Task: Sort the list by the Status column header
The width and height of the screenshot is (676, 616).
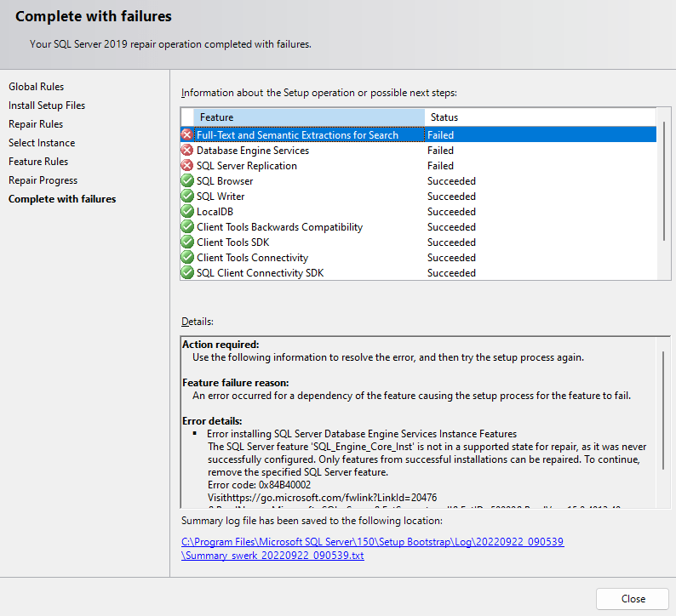Action: click(x=540, y=117)
